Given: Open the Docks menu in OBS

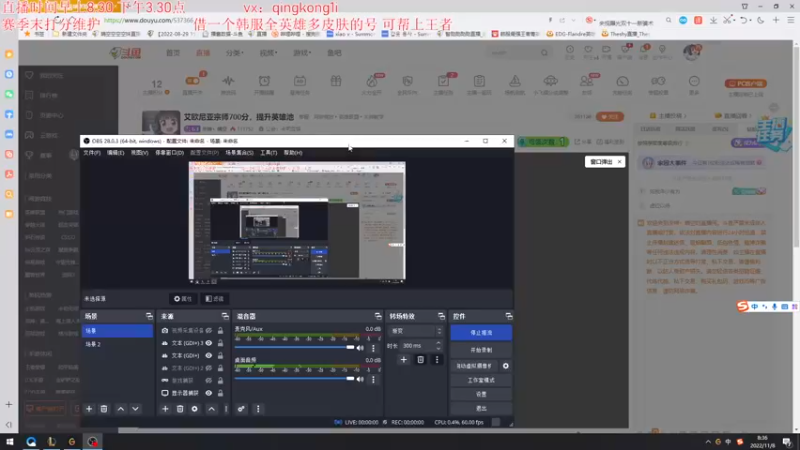Looking at the screenshot, I should click(169, 153).
